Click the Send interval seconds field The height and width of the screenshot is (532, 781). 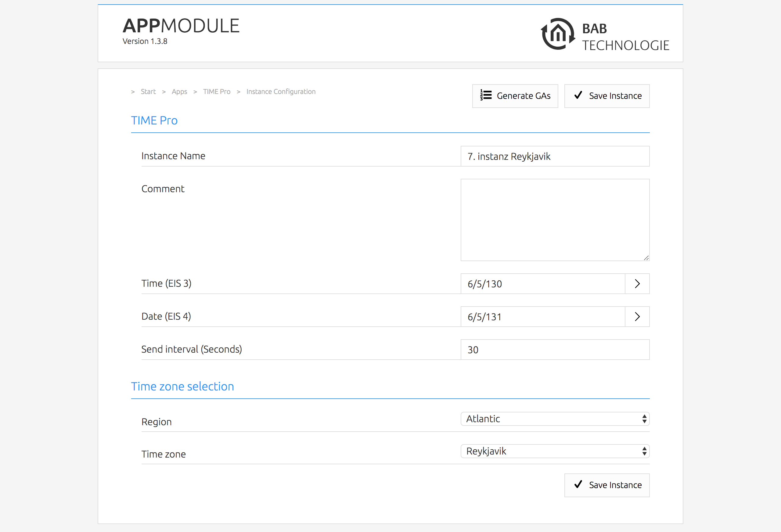click(x=555, y=350)
